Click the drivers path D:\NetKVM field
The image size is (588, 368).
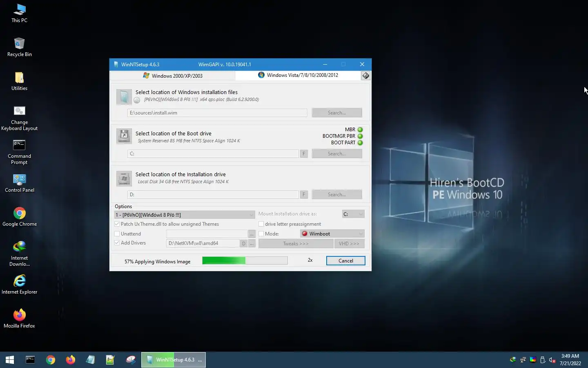203,243
